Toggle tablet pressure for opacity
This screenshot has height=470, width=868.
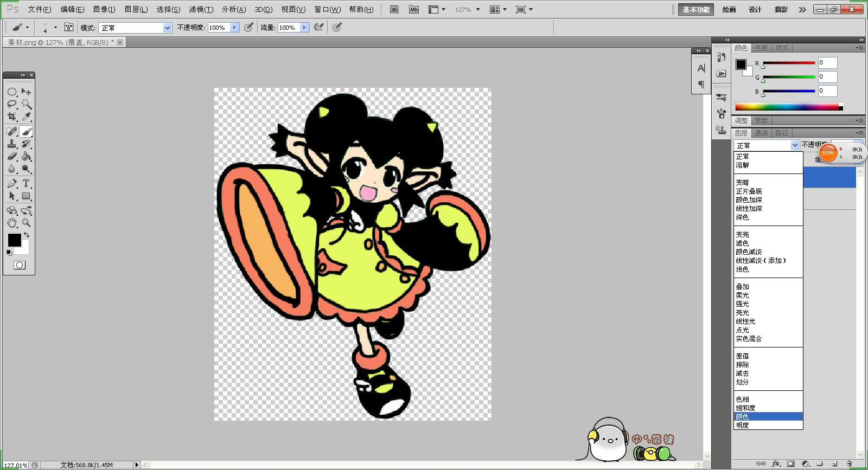coord(248,27)
